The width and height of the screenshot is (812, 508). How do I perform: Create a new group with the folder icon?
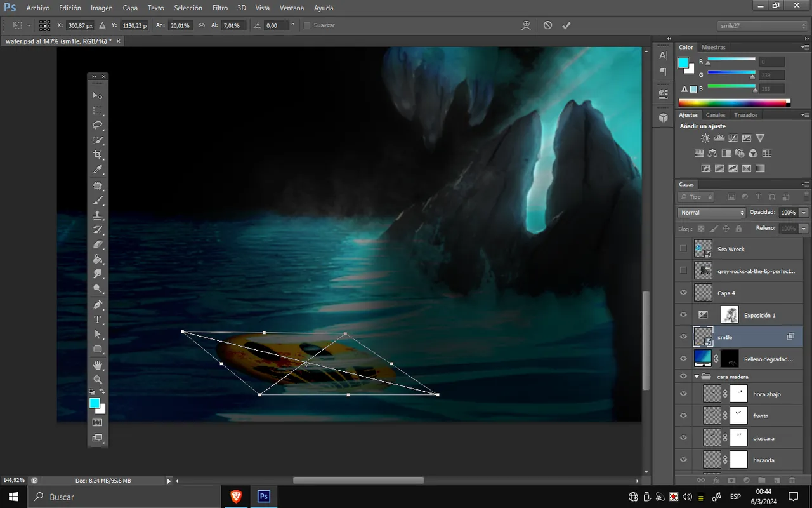761,480
